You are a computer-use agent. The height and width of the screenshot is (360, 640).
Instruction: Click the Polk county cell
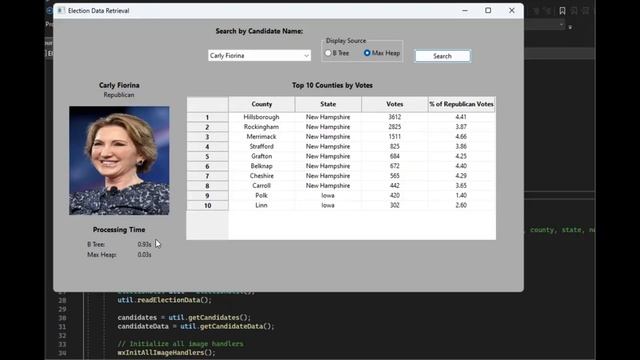262,196
